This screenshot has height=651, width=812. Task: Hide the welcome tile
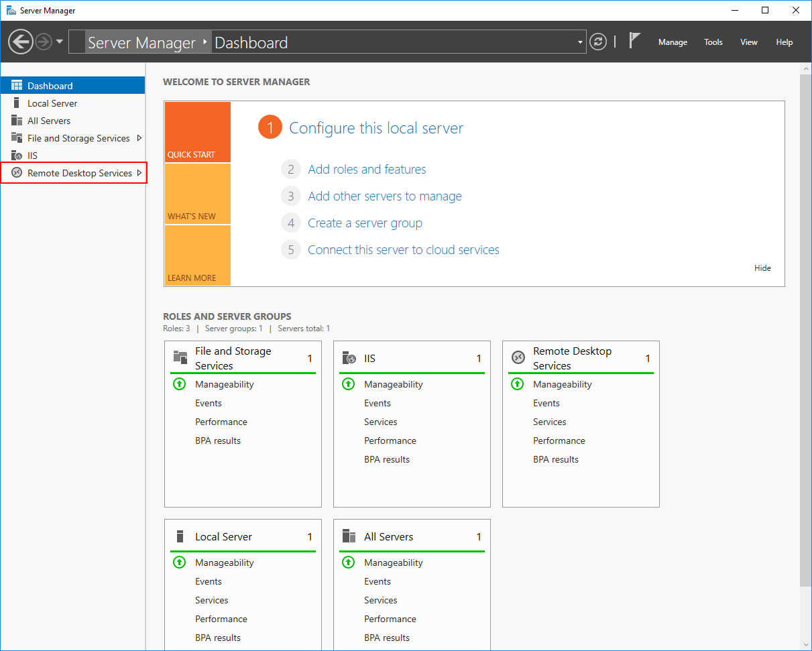tap(762, 268)
